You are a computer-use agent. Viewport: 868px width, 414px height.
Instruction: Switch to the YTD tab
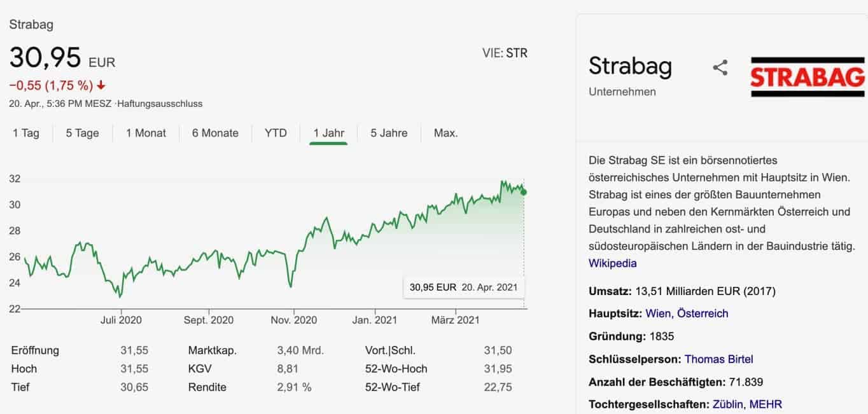click(276, 133)
